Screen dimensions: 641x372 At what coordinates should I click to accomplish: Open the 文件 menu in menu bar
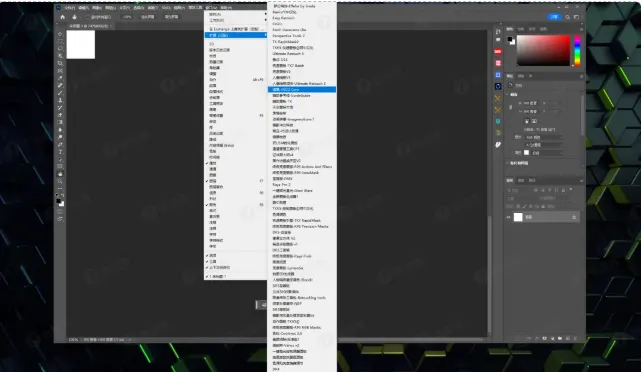click(x=70, y=7)
